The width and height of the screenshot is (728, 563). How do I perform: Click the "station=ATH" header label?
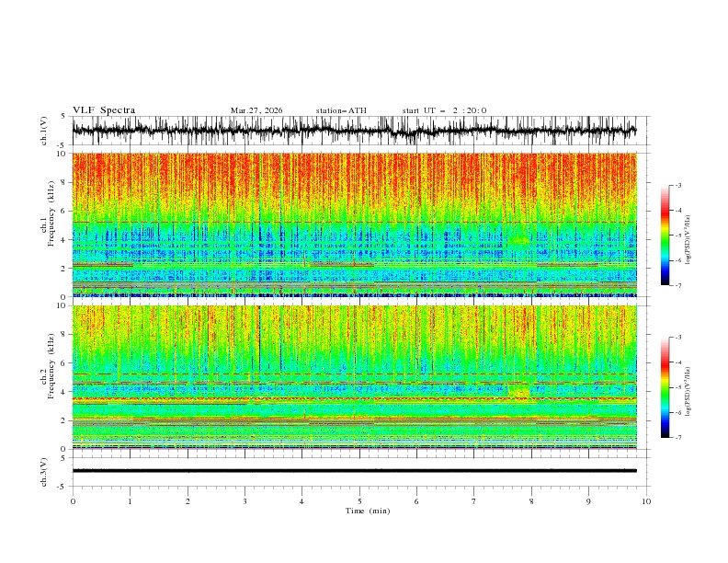(x=341, y=110)
